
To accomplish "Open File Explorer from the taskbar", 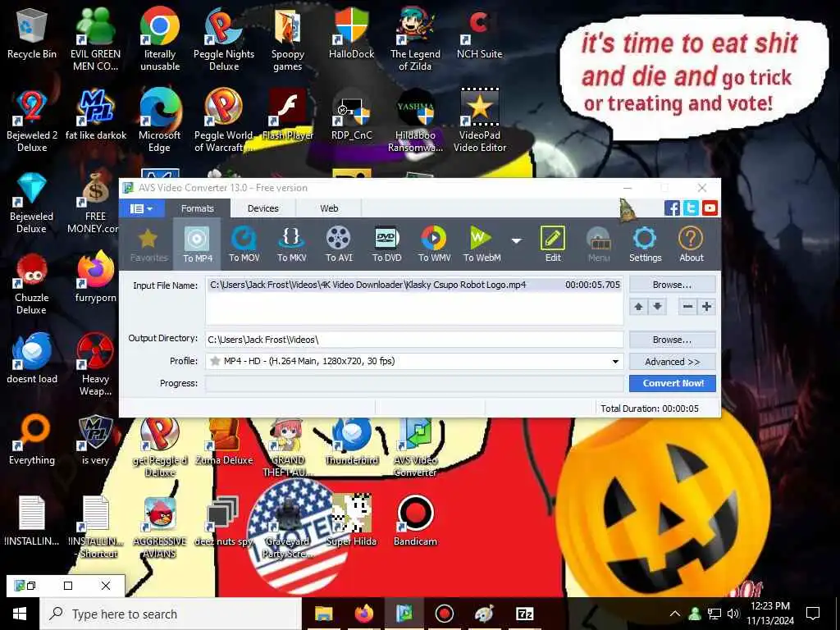I will 323,614.
